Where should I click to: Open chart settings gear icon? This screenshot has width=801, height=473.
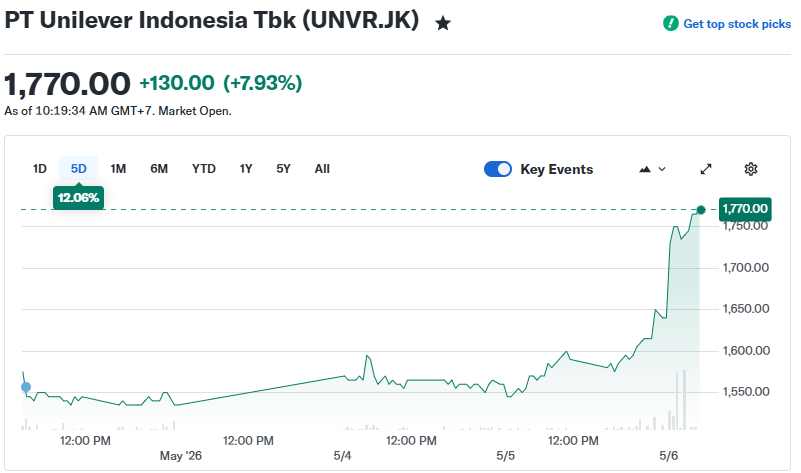click(x=750, y=169)
